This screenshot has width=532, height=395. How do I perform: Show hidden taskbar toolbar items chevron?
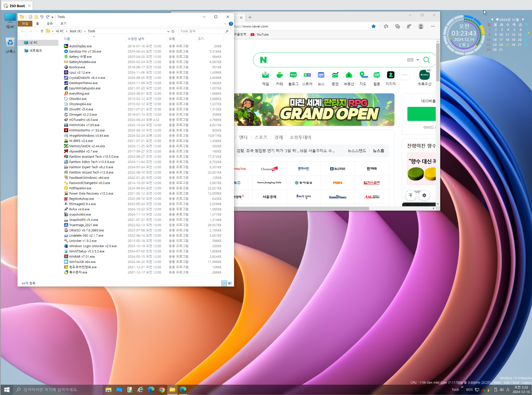click(462, 387)
